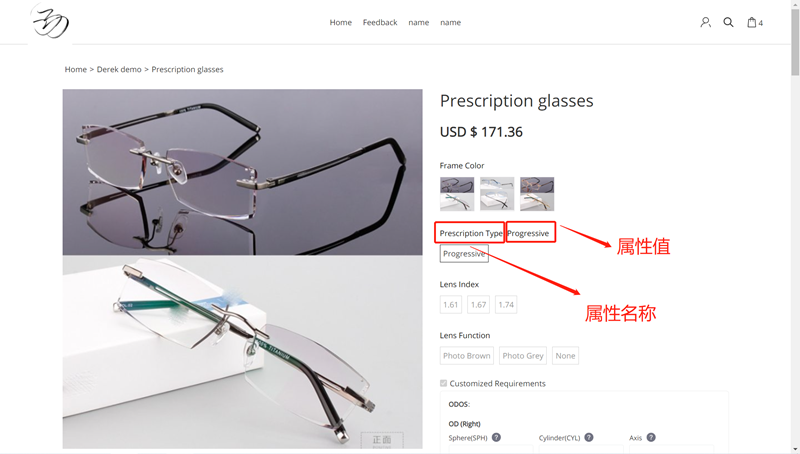Show help for Sphere(SPH) question icon
This screenshot has height=454, width=800.
pyautogui.click(x=496, y=437)
